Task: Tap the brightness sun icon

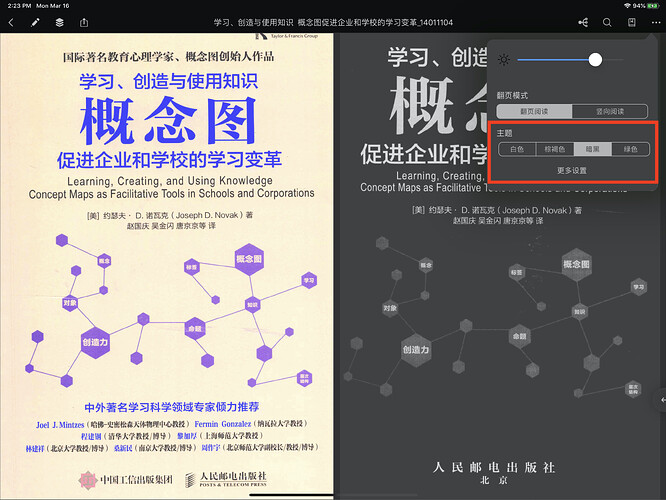Action: (504, 60)
